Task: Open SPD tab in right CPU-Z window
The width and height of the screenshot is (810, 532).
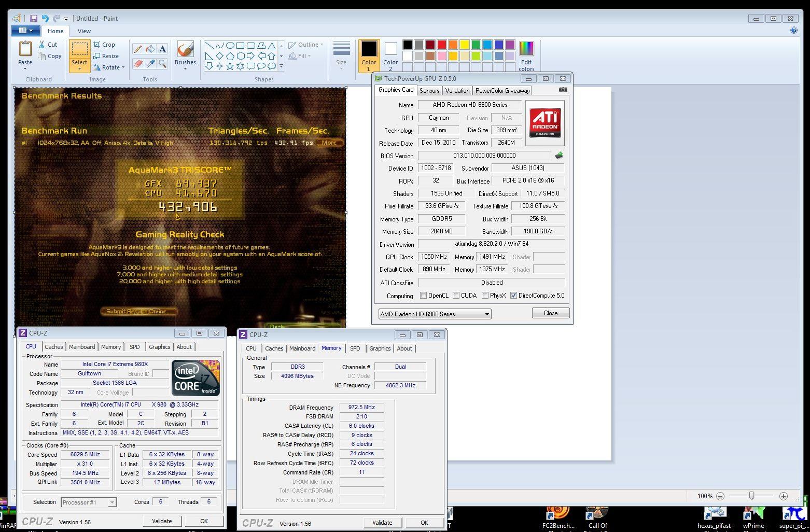Action: 355,348
